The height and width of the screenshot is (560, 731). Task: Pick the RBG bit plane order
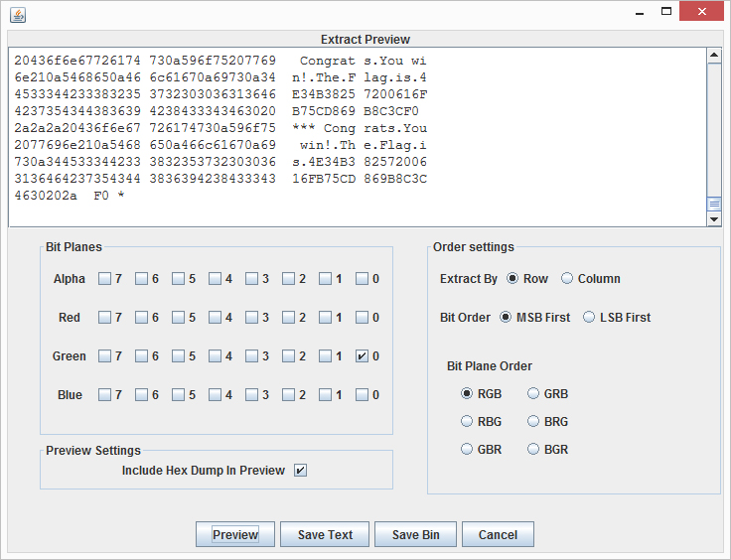click(468, 422)
